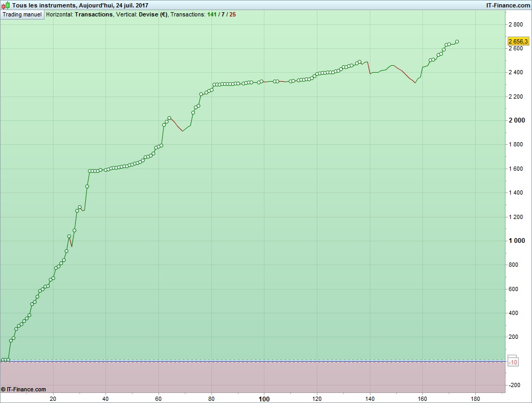Click the 2 400 y-axis label

516,72
